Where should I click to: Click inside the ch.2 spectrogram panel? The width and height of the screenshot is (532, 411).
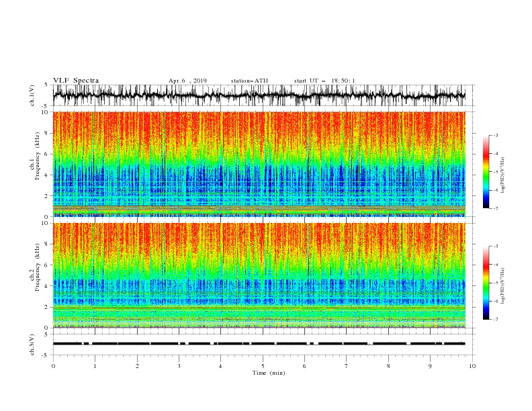259,275
